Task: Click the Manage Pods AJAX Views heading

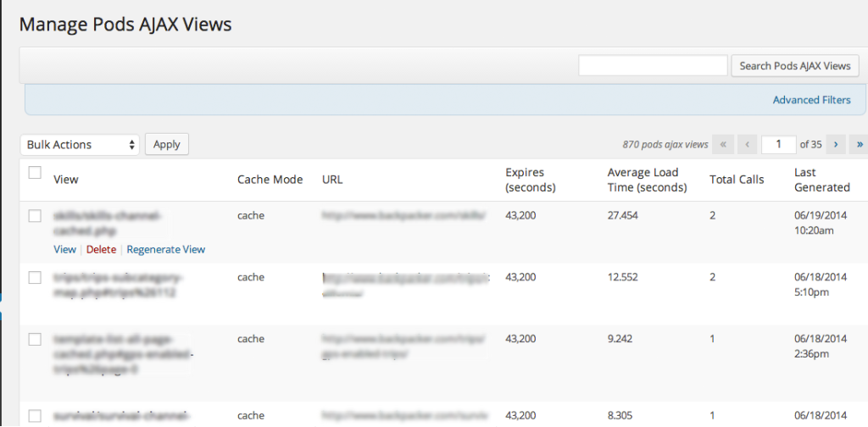Action: coord(125,25)
